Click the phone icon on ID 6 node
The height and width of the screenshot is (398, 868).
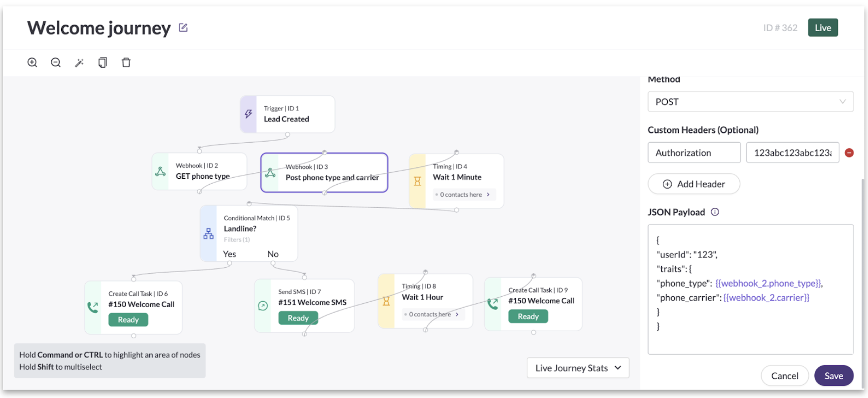(x=93, y=307)
